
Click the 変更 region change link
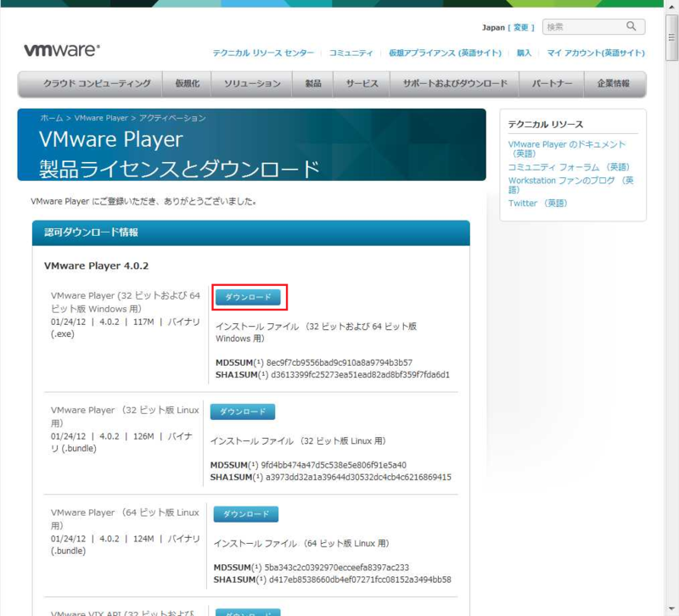click(x=521, y=27)
